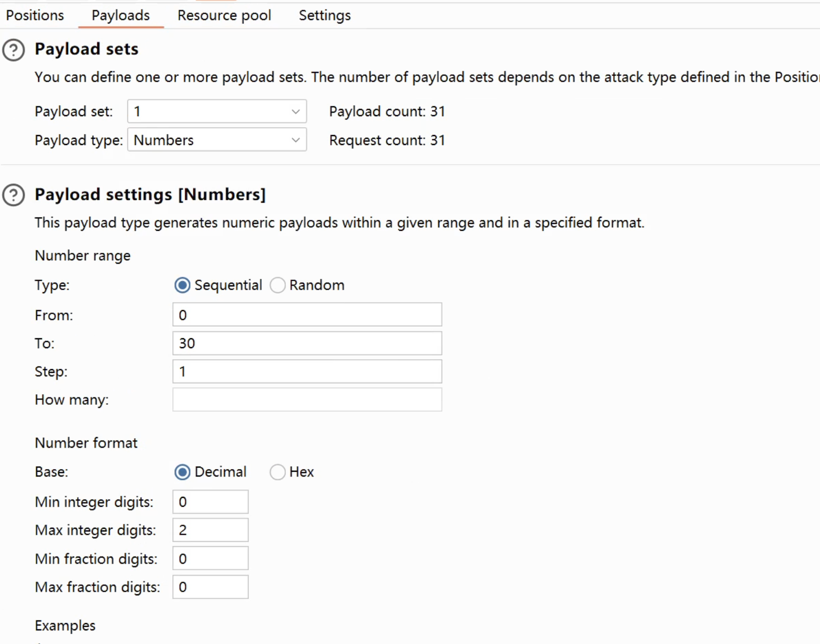
Task: Select Random number range type
Action: [x=278, y=285]
